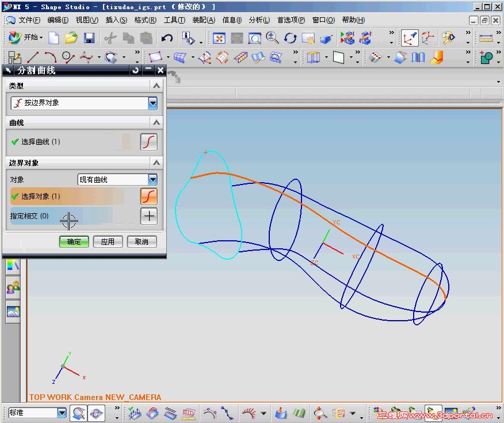Image resolution: width=504 pixels, height=423 pixels.
Task: Click the mesh surface grid icon
Action: (180, 57)
